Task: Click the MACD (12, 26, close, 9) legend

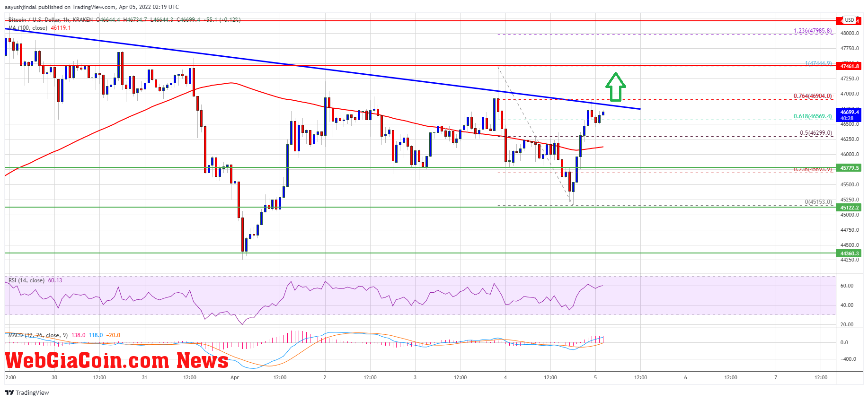Action: coord(38,335)
